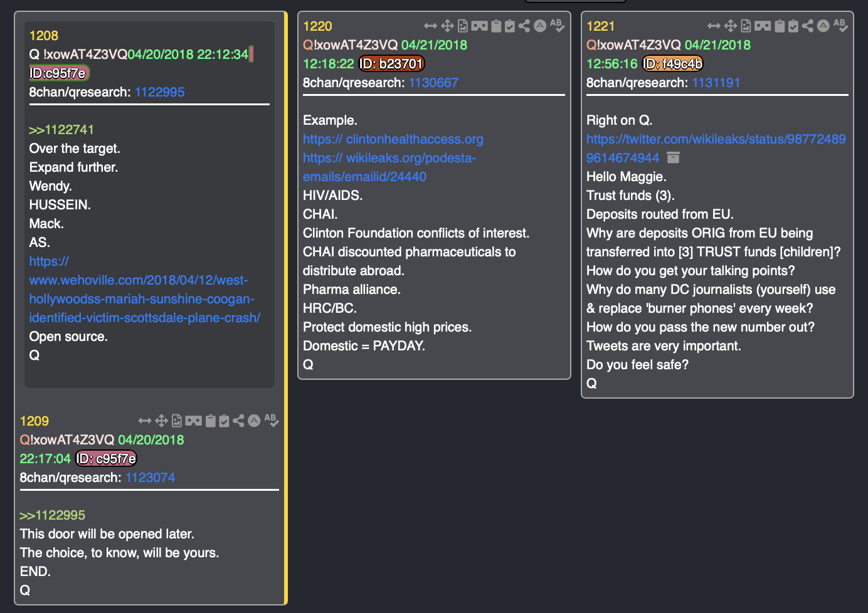
Task: Click the line 'Tweets are very important.'
Action: point(664,346)
